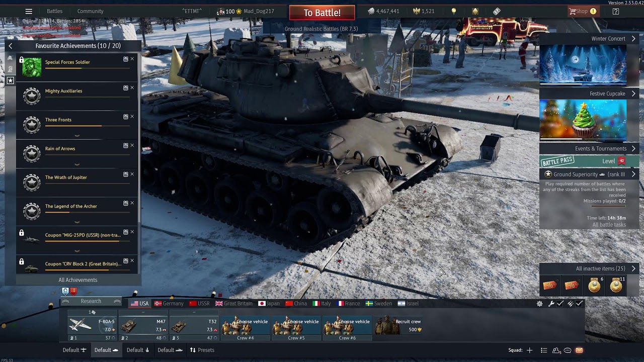Select the Japan nation tab

[269, 304]
